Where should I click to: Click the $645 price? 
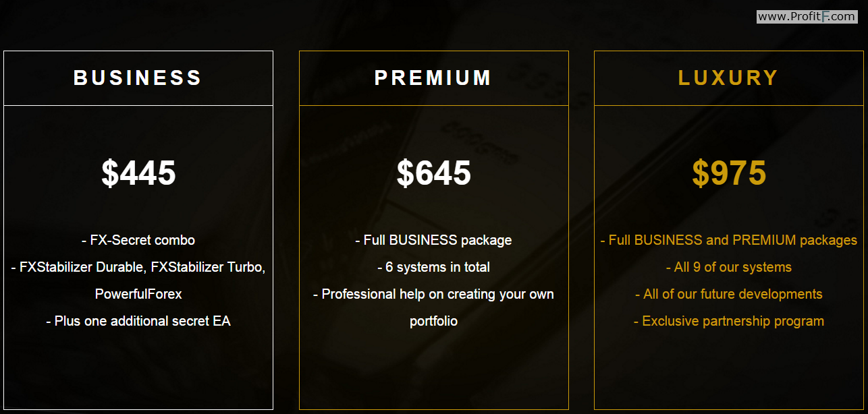pos(433,173)
